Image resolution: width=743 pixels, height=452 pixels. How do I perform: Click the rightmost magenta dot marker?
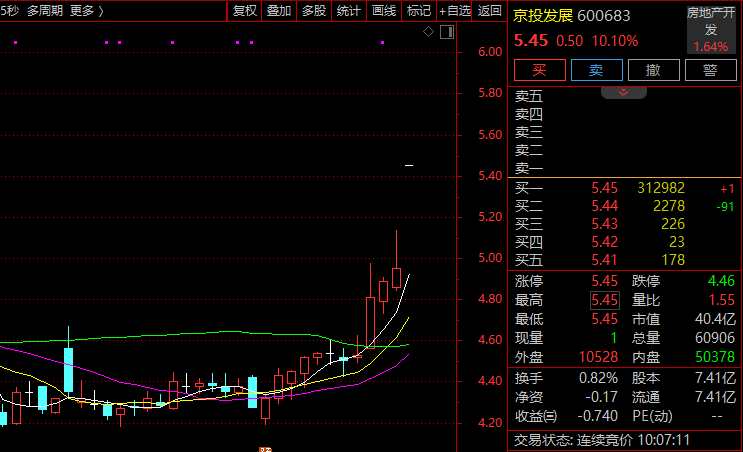[x=382, y=43]
